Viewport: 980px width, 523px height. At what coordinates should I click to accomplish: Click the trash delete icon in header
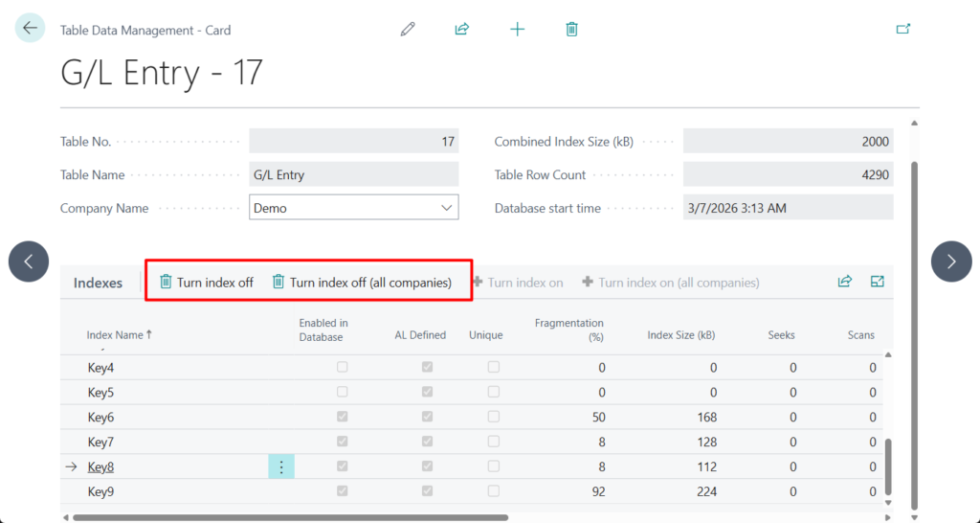point(571,30)
